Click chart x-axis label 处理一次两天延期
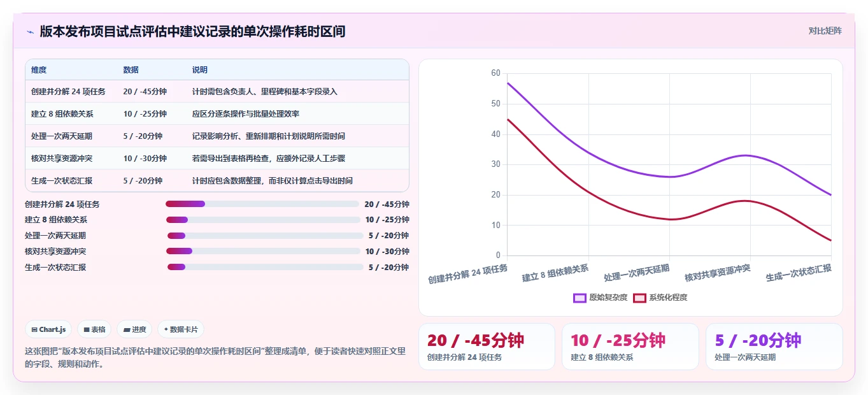The image size is (868, 395). click(x=637, y=273)
